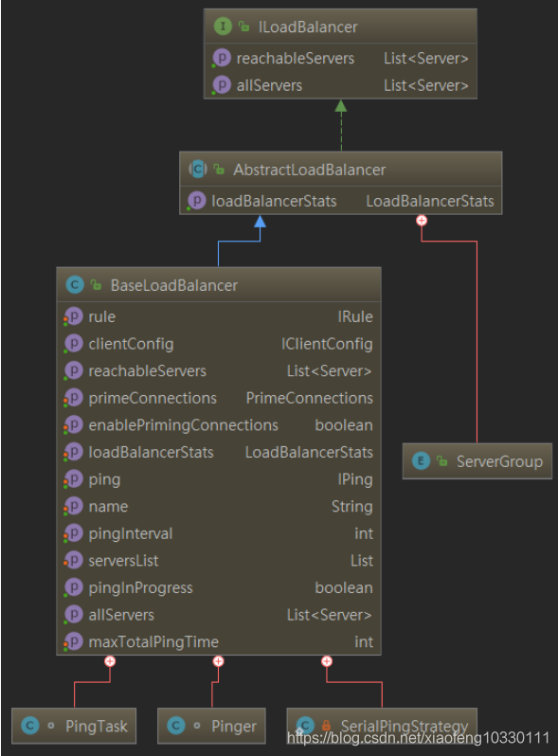Click the property icon beside maxTotalPingTime
The width and height of the screenshot is (558, 756).
pyautogui.click(x=73, y=641)
